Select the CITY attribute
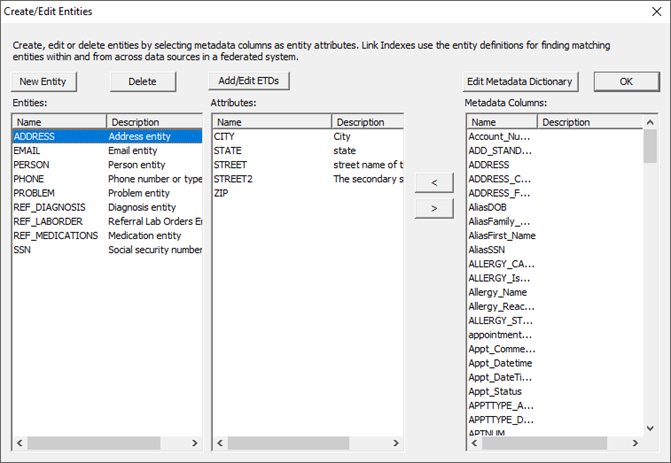This screenshot has height=463, width=671. tap(308, 137)
